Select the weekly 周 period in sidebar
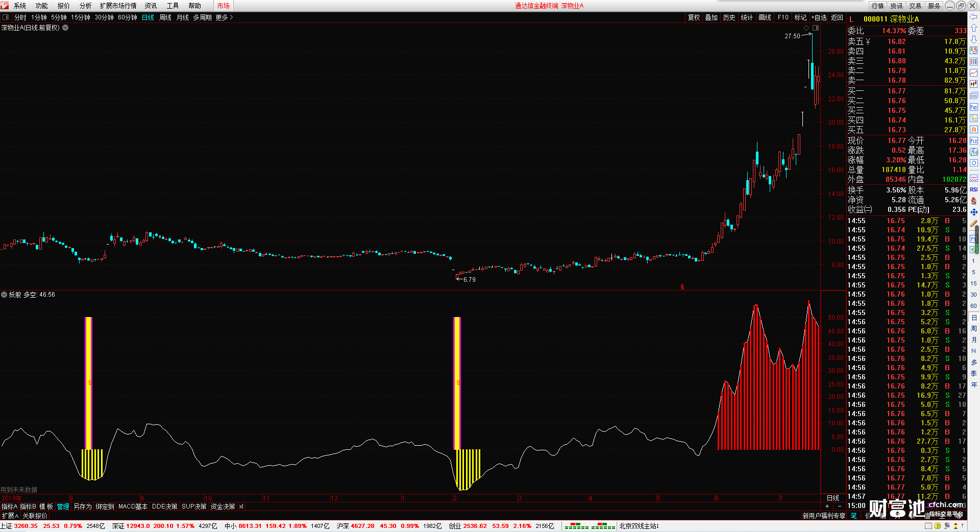The height and width of the screenshot is (532, 980). coord(974,328)
